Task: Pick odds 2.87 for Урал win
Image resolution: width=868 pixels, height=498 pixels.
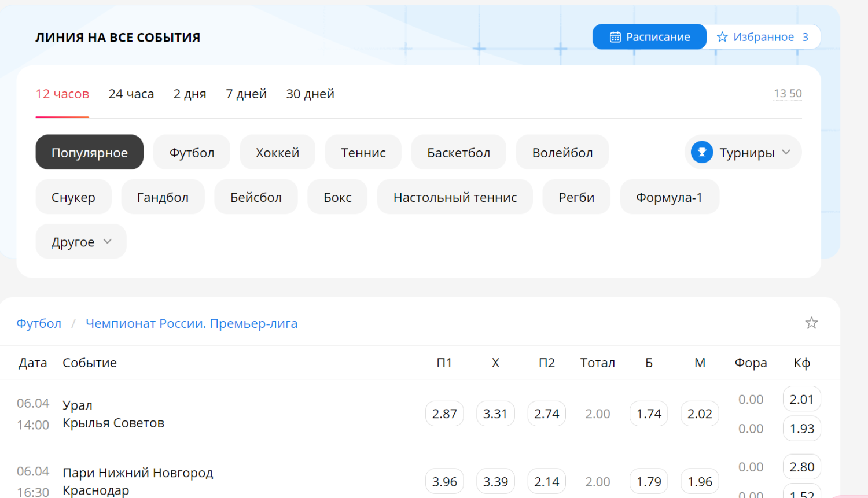Action: pos(444,414)
